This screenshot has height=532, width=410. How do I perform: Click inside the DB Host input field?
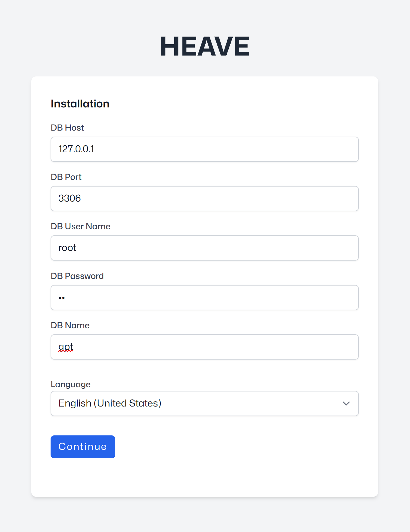(x=204, y=149)
